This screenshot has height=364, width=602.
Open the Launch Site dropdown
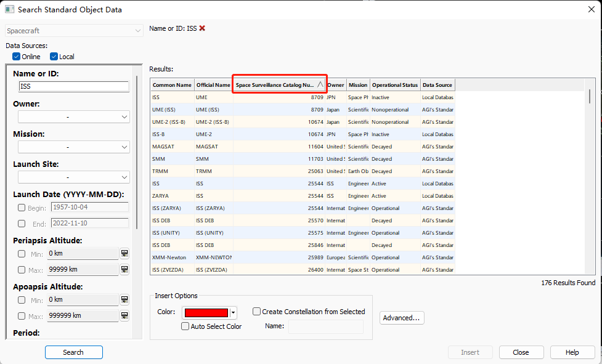point(73,177)
